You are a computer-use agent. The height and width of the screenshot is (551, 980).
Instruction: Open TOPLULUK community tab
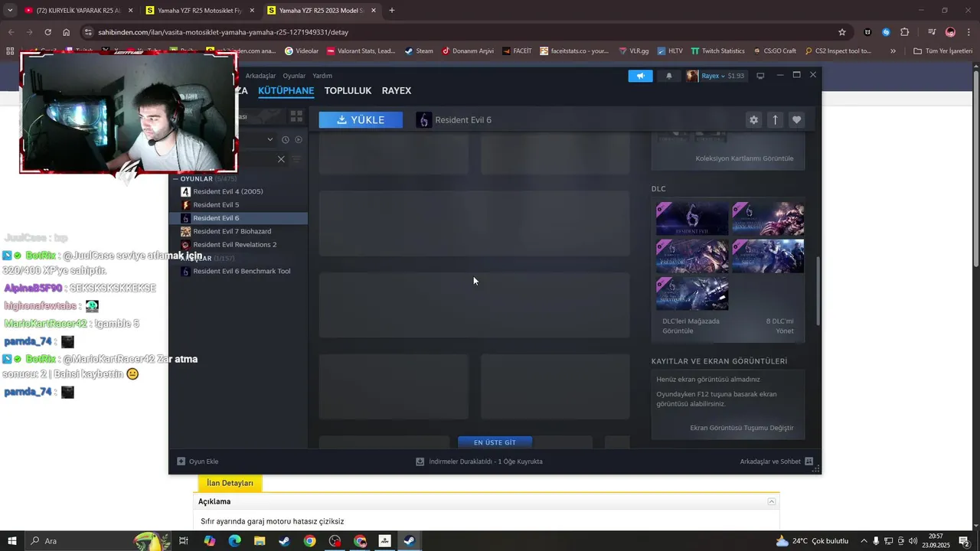348,90
